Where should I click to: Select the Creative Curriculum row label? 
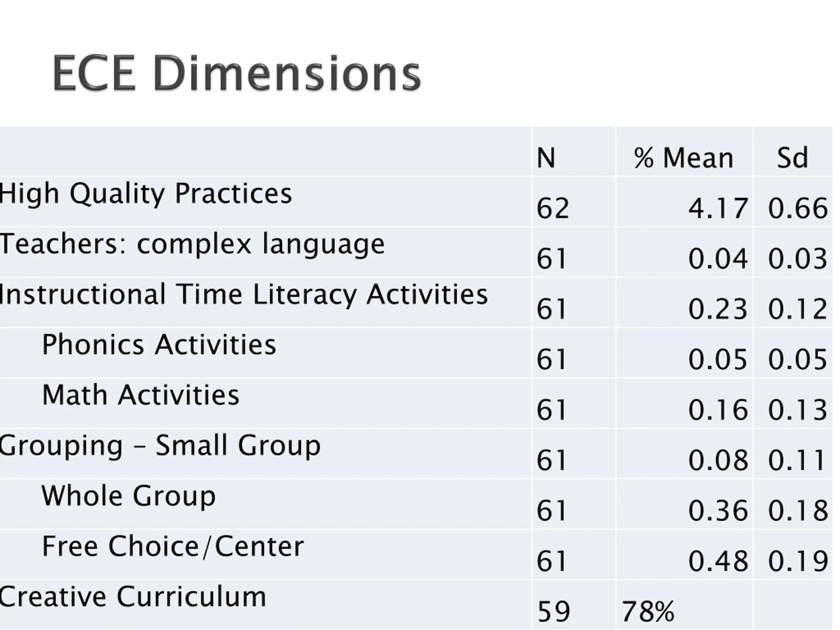(133, 597)
